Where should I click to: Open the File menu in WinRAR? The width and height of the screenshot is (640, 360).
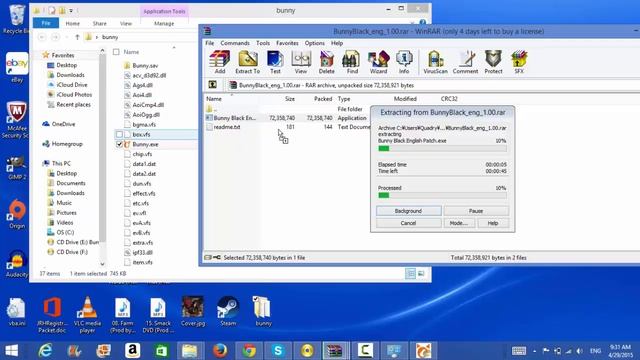tap(209, 43)
